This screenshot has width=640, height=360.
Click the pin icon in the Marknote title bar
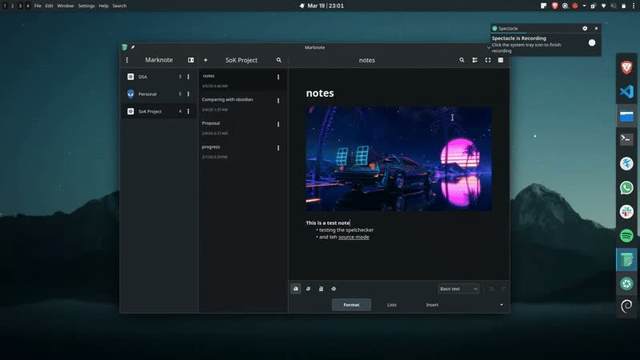133,47
